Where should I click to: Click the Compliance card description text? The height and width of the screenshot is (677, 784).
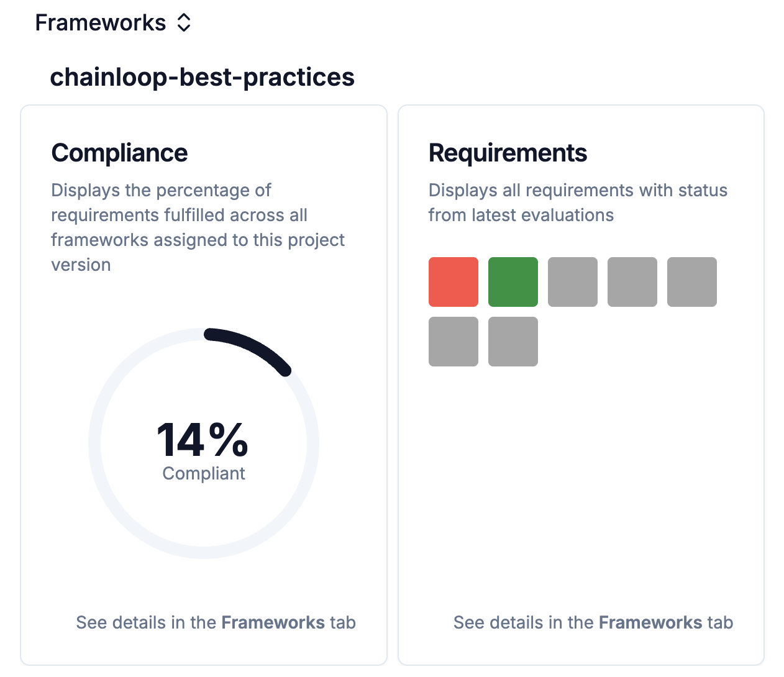click(x=198, y=227)
